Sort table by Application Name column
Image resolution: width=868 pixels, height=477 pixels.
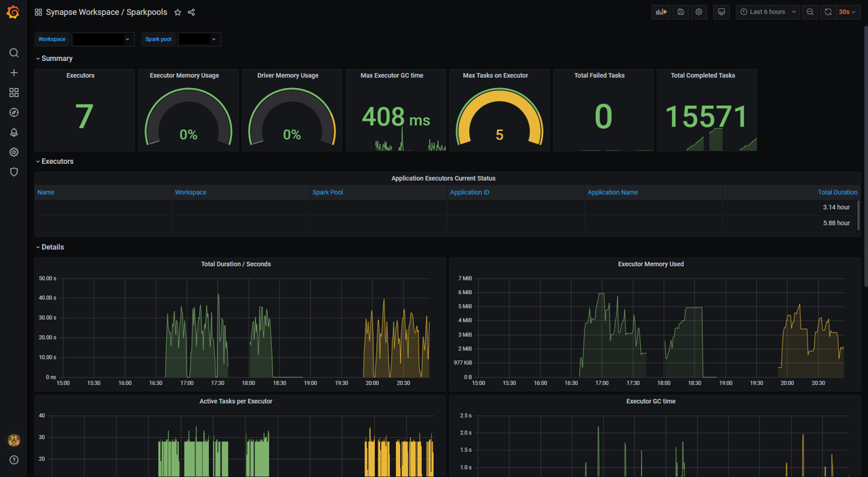[612, 192]
